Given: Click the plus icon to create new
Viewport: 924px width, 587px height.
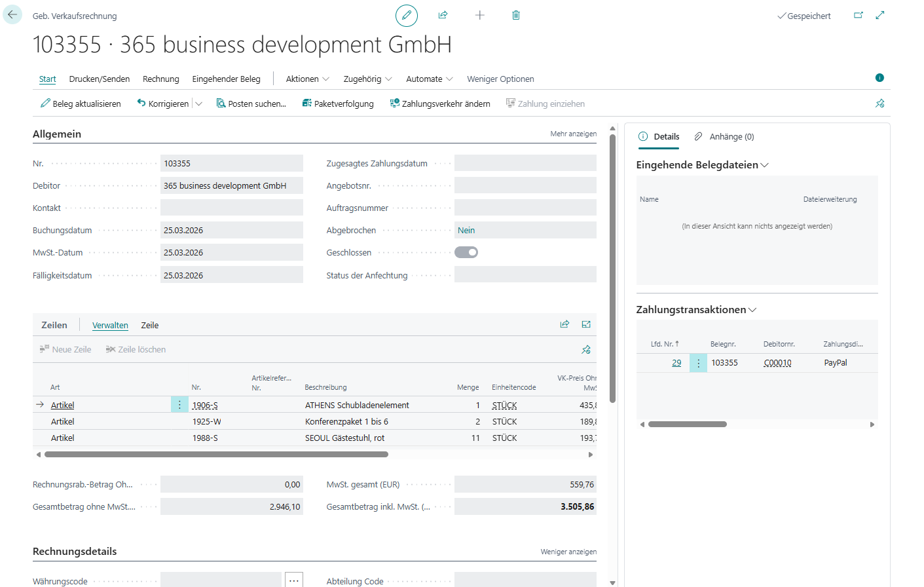Looking at the screenshot, I should (479, 15).
